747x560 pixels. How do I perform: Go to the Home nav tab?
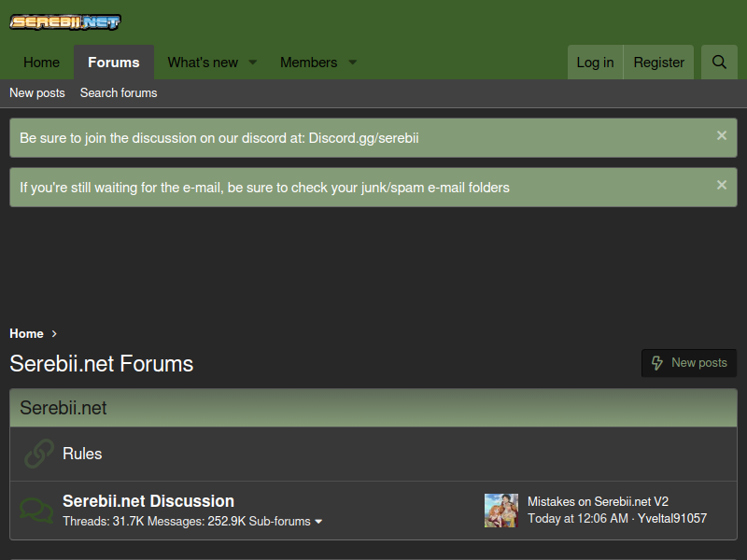coord(41,63)
